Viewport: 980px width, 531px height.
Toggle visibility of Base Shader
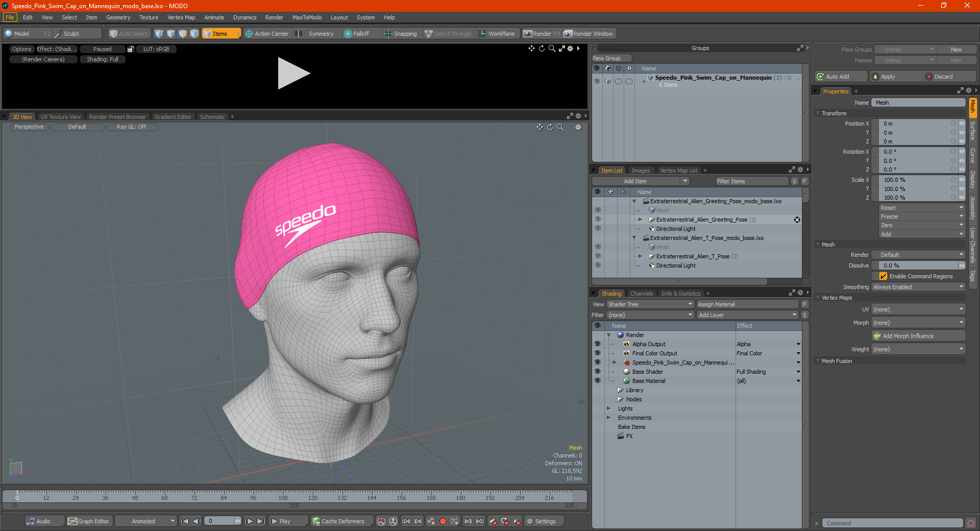pyautogui.click(x=597, y=372)
